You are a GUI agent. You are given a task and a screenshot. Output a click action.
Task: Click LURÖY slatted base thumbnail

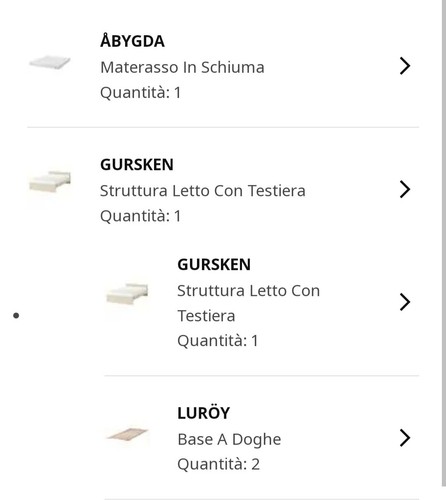[127, 434]
